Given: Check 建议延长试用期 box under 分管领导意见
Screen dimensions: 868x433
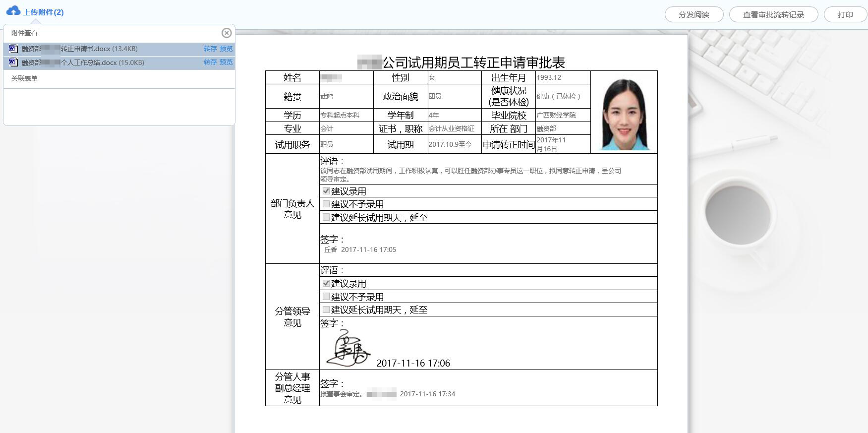Looking at the screenshot, I should 326,309.
